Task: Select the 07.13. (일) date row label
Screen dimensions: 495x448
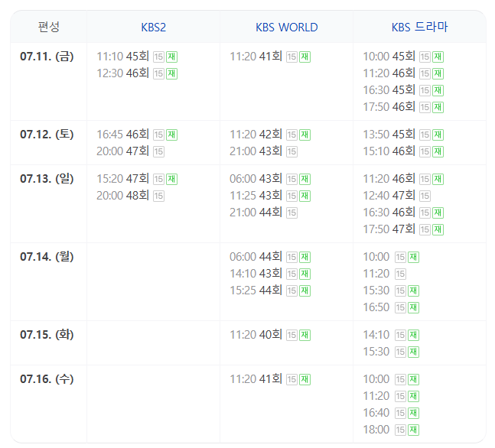Action: point(47,179)
